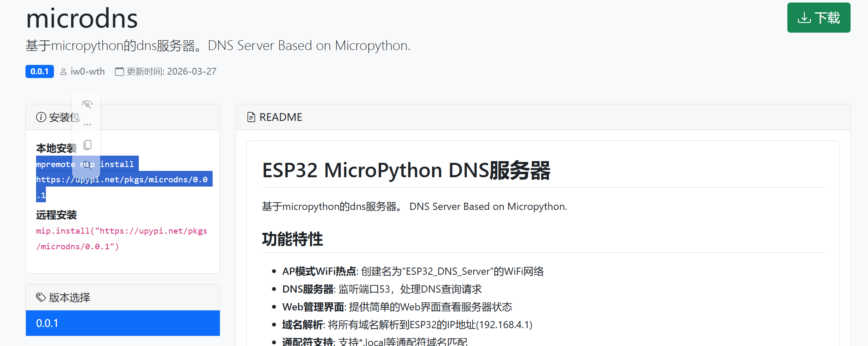Click the 功能特性 section heading
Image resolution: width=868 pixels, height=346 pixels.
pyautogui.click(x=292, y=239)
